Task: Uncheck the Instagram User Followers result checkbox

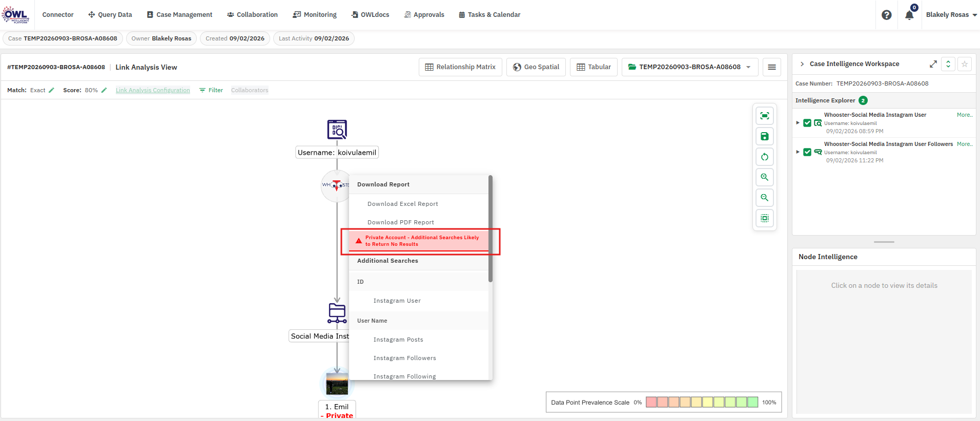Action: click(807, 152)
